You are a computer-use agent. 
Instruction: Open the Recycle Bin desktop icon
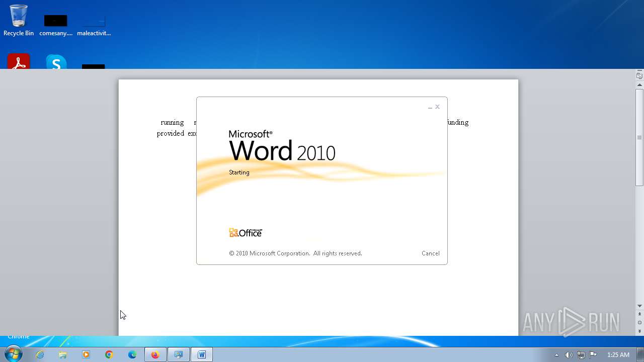[19, 21]
